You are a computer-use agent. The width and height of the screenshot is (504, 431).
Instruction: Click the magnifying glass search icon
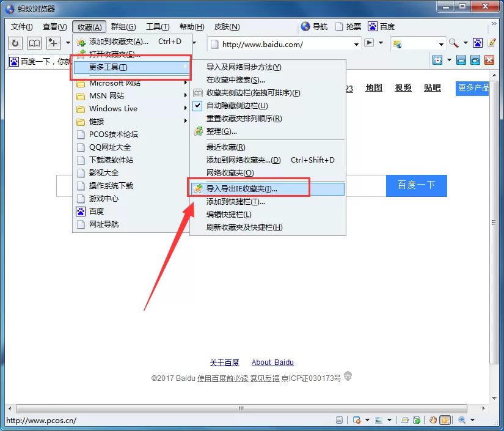click(453, 43)
